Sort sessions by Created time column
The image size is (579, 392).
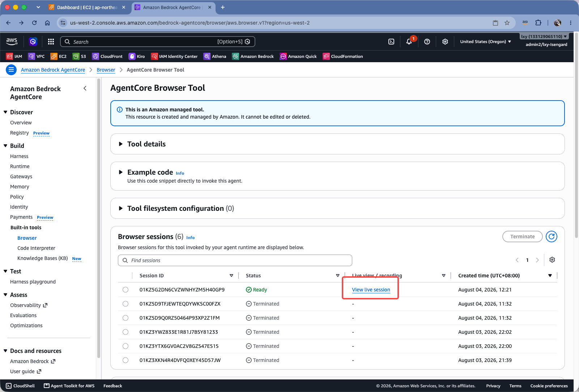(550, 276)
